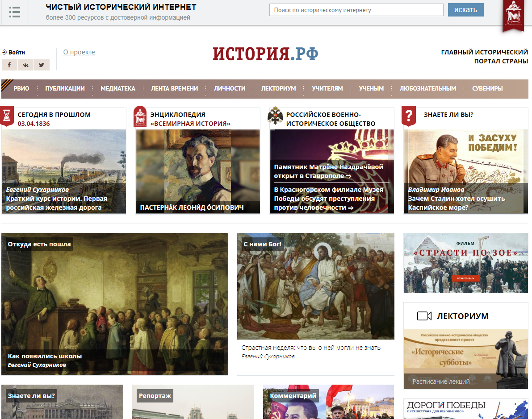Open the Лекториум menu item

[278, 88]
